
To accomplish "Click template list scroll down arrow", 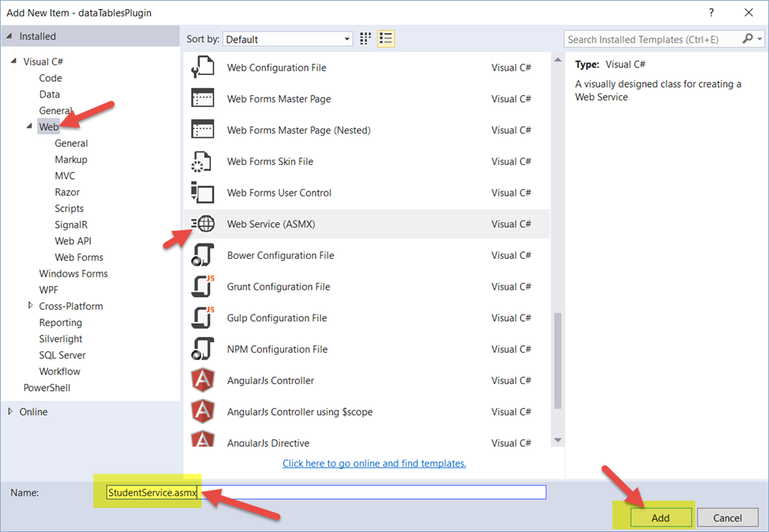I will coord(558,440).
